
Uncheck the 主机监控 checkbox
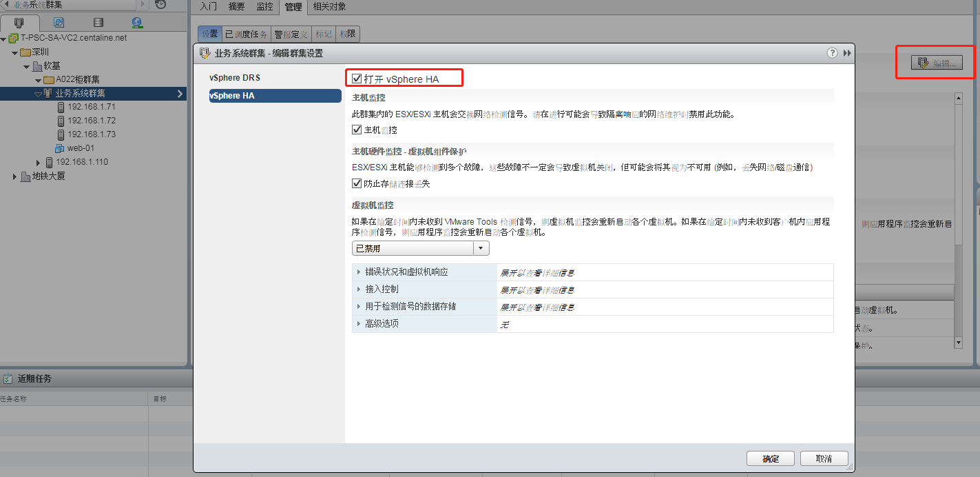click(357, 130)
